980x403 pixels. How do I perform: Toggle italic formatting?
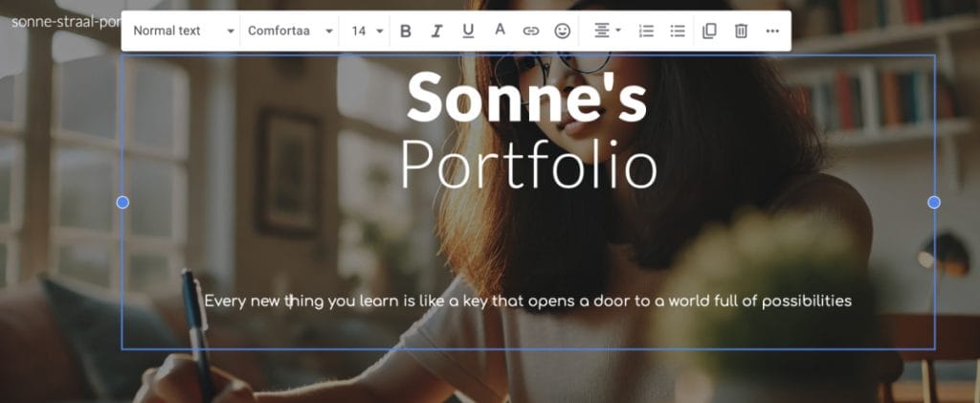pos(436,31)
